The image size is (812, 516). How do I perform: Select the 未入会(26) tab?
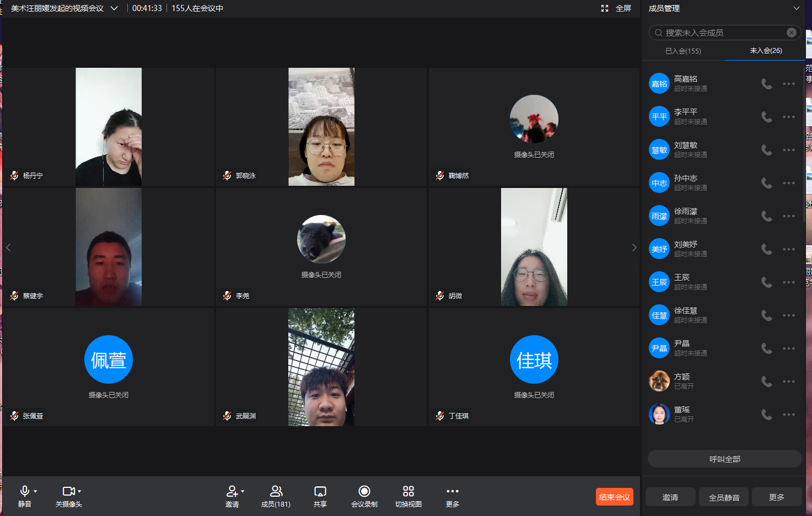click(766, 51)
